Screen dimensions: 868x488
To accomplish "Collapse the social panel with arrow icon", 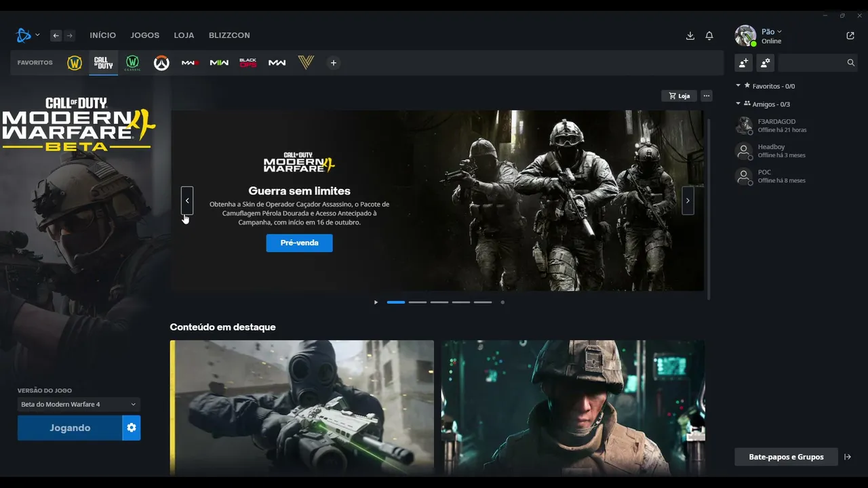I will (848, 457).
